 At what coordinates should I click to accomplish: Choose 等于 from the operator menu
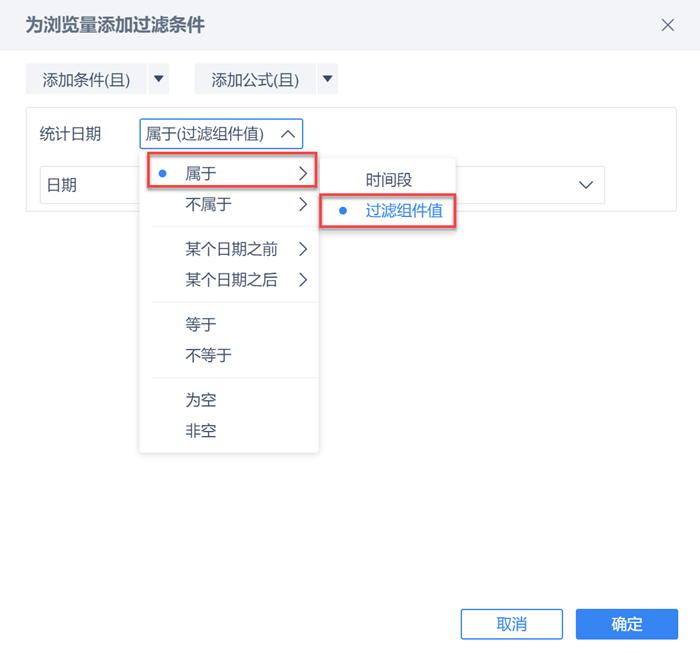201,324
